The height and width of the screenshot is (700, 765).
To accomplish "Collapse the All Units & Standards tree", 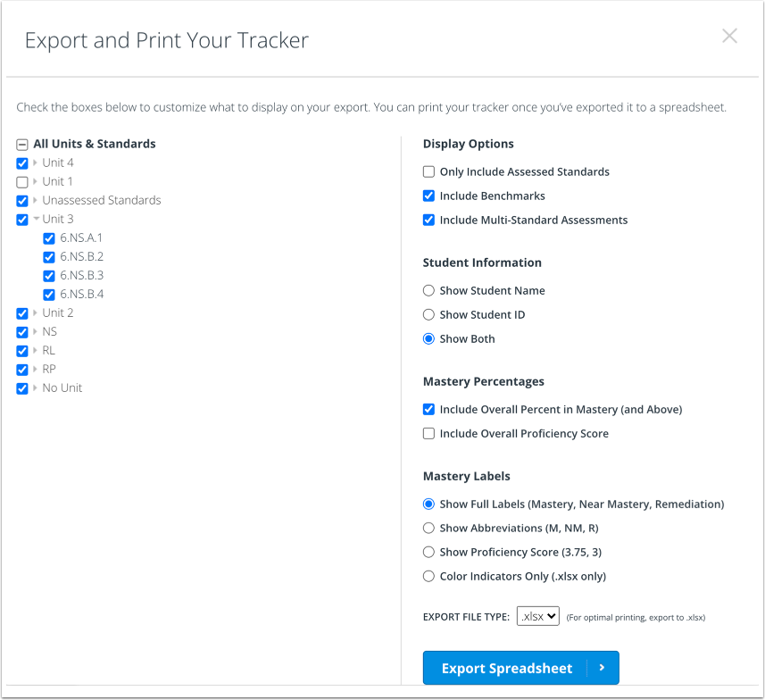I will [21, 144].
